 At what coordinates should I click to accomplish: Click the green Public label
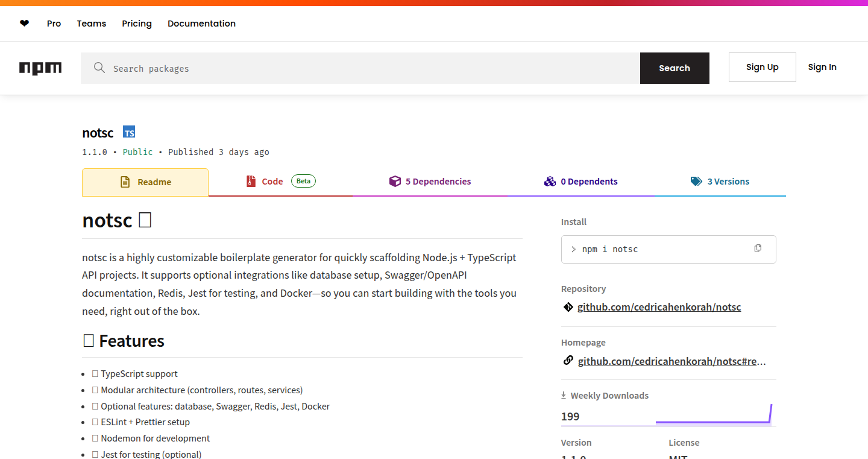pos(138,152)
